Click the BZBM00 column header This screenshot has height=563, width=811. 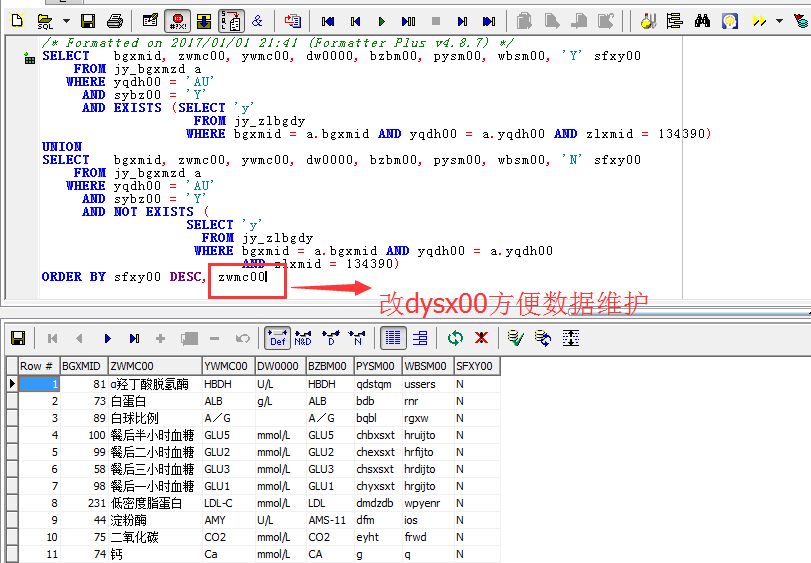pos(329,366)
